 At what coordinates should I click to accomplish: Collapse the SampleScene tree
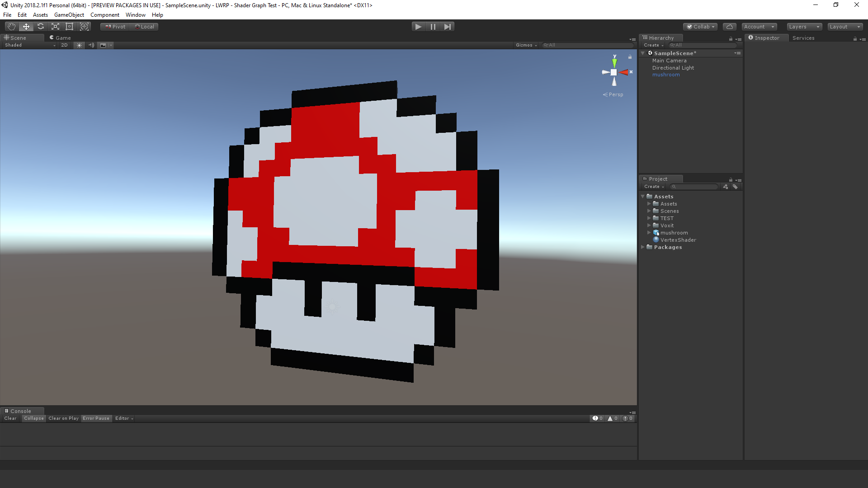coord(643,53)
